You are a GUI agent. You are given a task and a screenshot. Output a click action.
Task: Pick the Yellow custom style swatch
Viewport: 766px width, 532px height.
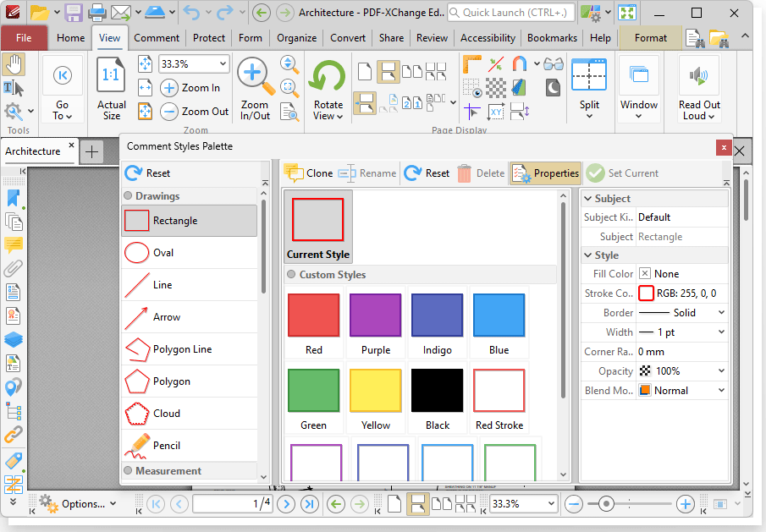point(376,398)
